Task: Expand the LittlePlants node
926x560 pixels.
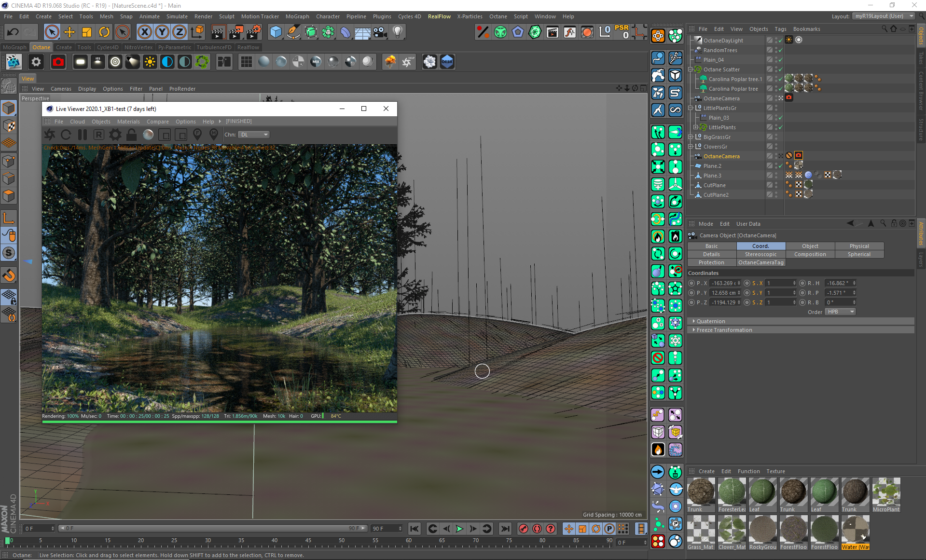Action: 696,127
